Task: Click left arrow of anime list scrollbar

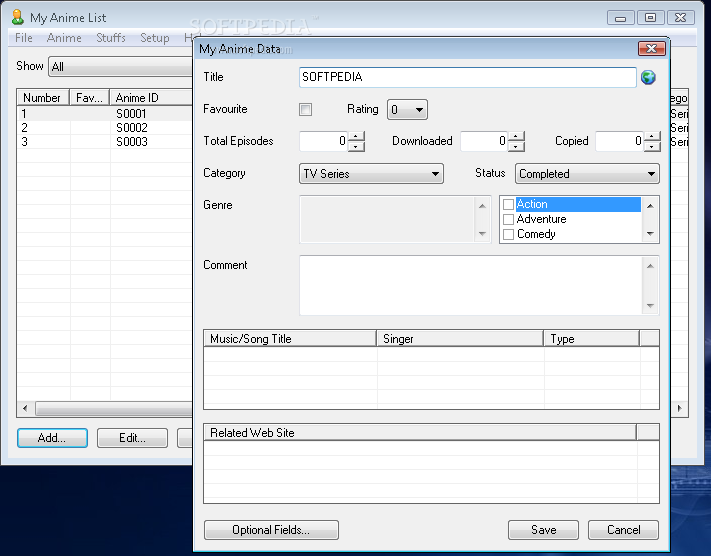Action: pos(25,408)
